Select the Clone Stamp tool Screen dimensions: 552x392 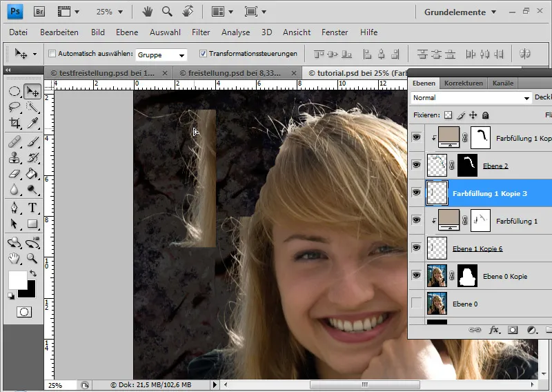[x=14, y=157]
